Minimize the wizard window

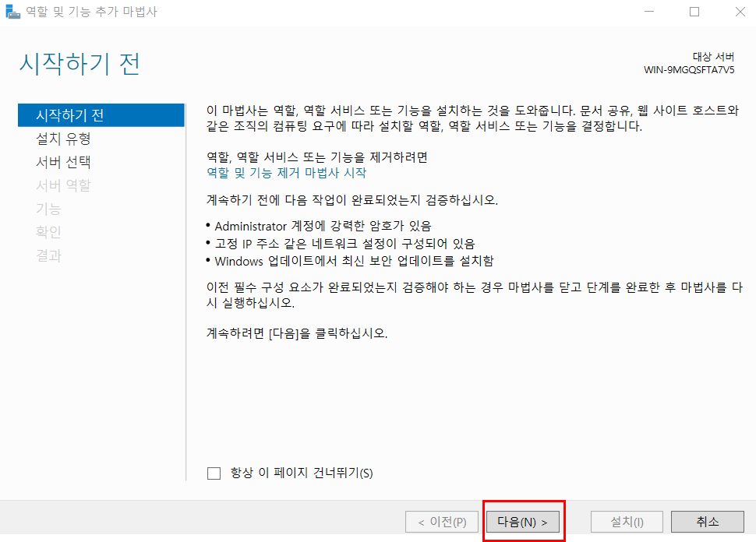tap(649, 12)
